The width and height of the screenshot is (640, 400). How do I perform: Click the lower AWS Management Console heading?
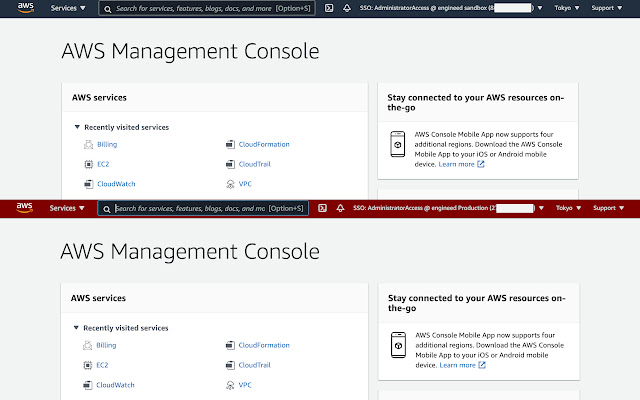click(190, 251)
